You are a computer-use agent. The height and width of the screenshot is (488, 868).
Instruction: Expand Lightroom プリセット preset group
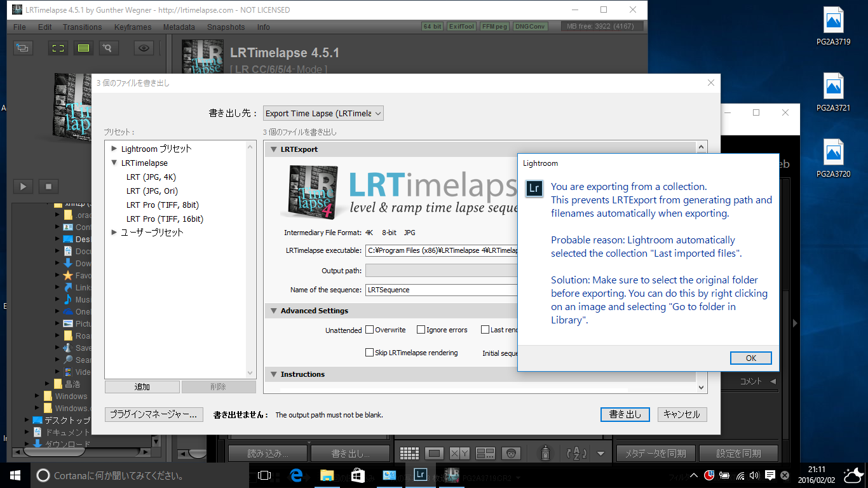[x=114, y=148]
